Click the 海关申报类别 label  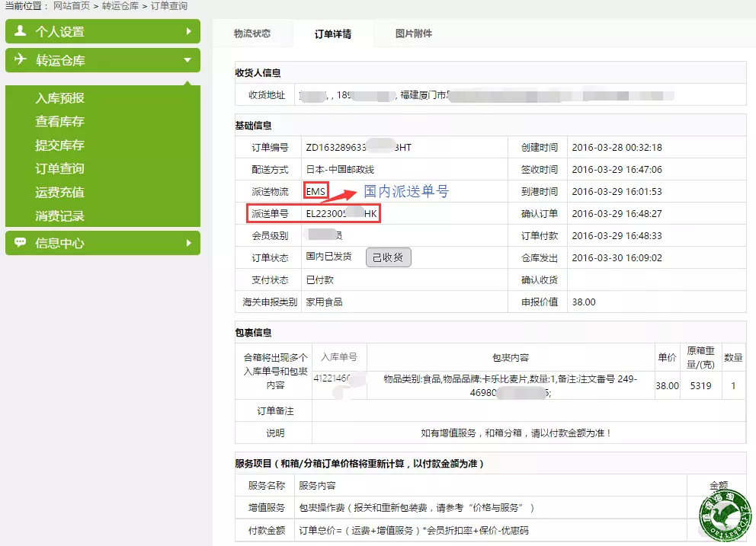(270, 302)
